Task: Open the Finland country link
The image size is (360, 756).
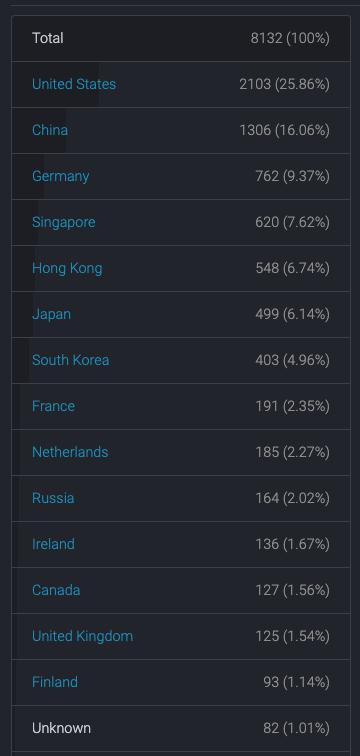Action: (55, 682)
